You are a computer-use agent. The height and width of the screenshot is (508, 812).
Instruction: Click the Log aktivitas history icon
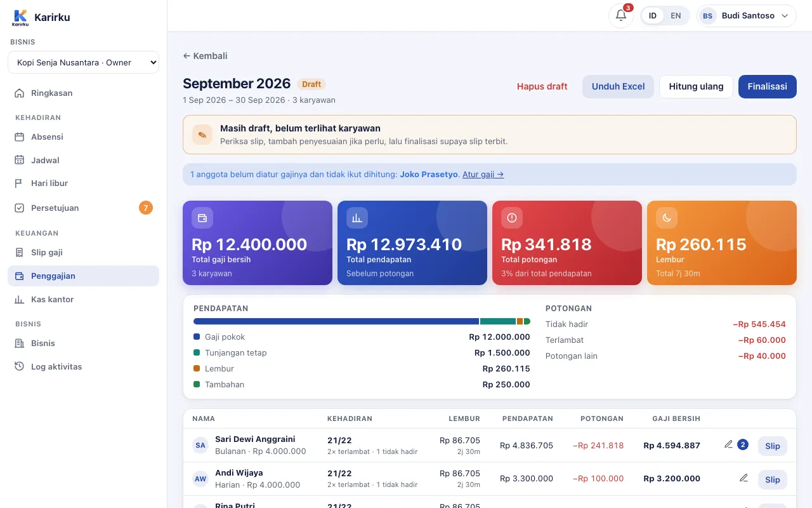(20, 367)
